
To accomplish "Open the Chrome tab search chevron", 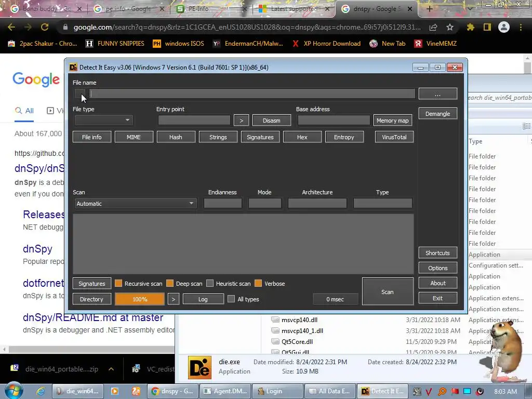I will coord(470,9).
